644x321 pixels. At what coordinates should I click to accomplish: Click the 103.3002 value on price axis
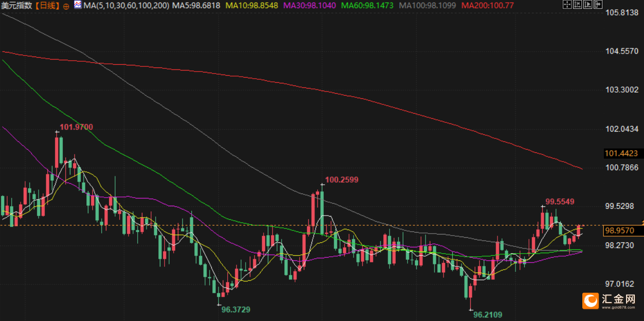coord(622,90)
